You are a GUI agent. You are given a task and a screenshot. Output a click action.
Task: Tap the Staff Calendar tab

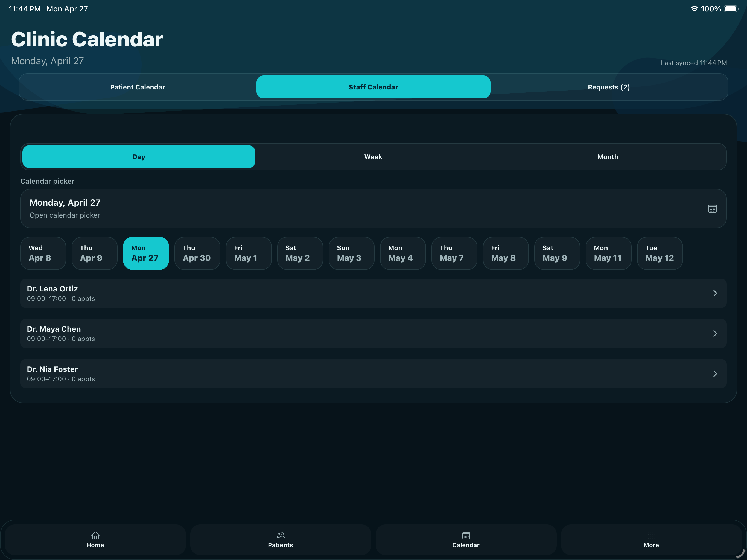(373, 87)
